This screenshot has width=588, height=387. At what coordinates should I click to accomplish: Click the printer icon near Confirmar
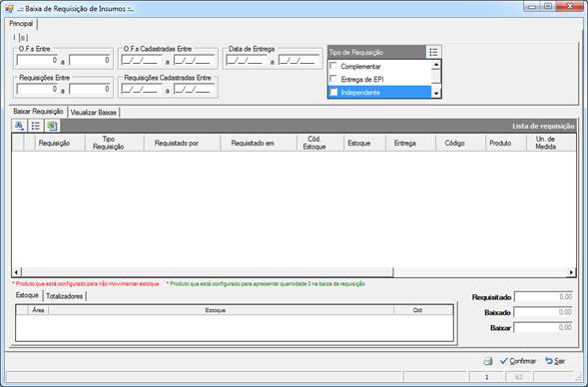coord(488,361)
